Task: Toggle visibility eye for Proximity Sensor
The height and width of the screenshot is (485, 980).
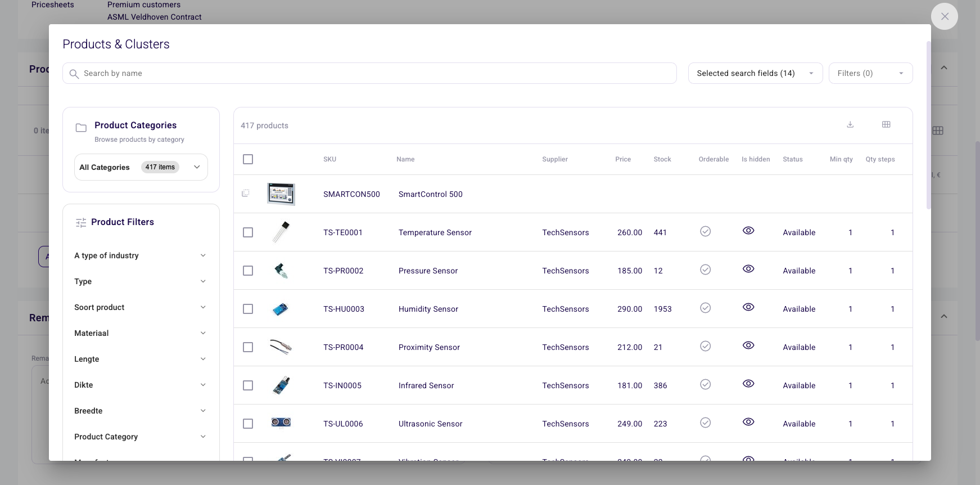Action: click(x=748, y=345)
